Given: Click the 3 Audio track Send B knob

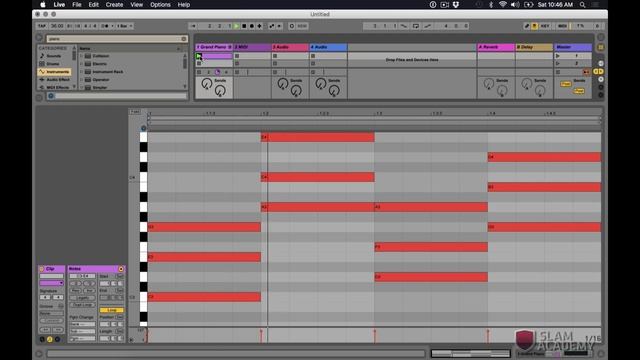Looking at the screenshot, I should coord(296,91).
